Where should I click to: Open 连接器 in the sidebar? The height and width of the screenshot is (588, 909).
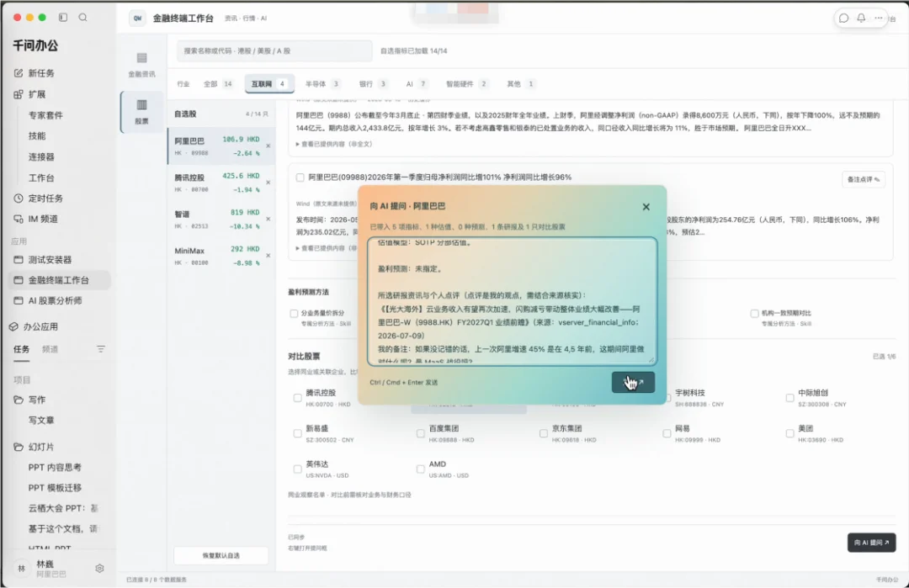point(41,156)
